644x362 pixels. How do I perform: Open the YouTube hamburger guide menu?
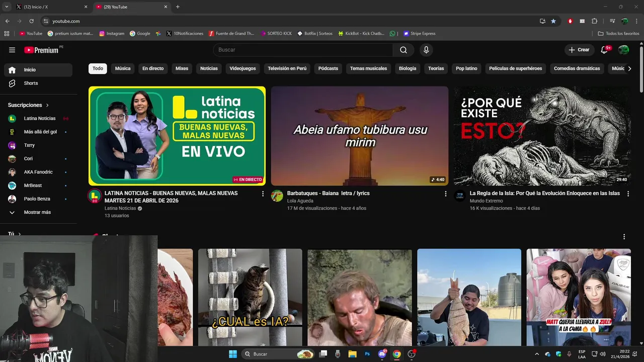12,50
